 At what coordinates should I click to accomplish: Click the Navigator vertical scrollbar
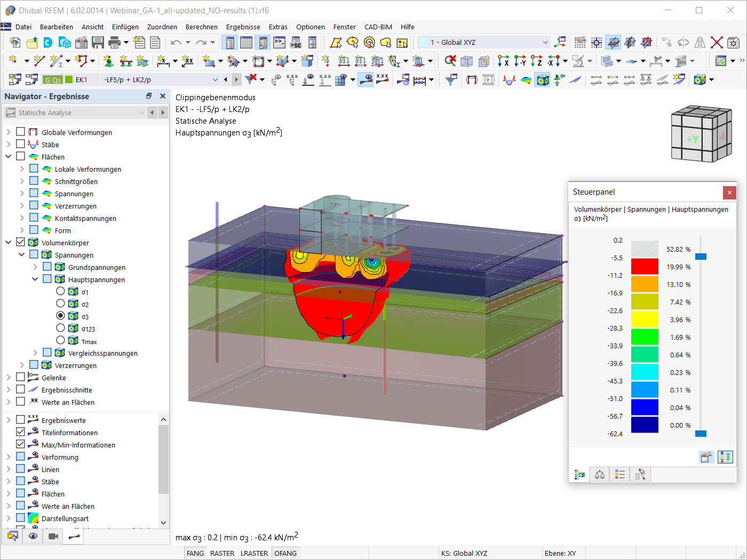163,460
